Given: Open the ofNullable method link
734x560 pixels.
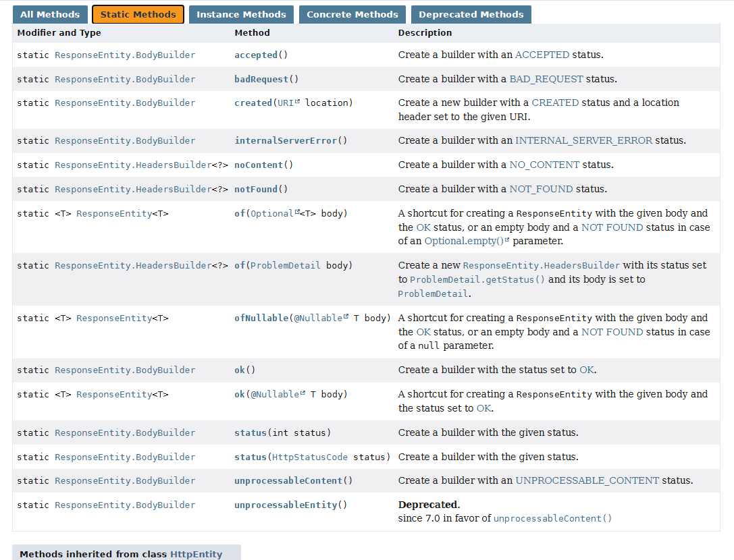Looking at the screenshot, I should tap(262, 318).
